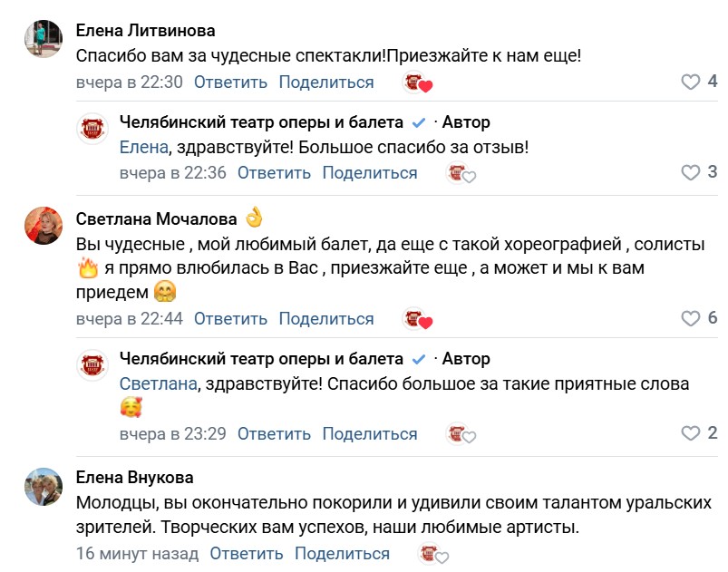Reply to Елена Внукова's comment
This screenshot has width=728, height=572.
point(247,554)
